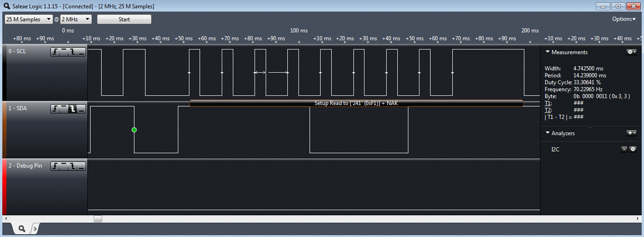Remove the I2C analyzer
This screenshot has height=237, width=644.
624,149
